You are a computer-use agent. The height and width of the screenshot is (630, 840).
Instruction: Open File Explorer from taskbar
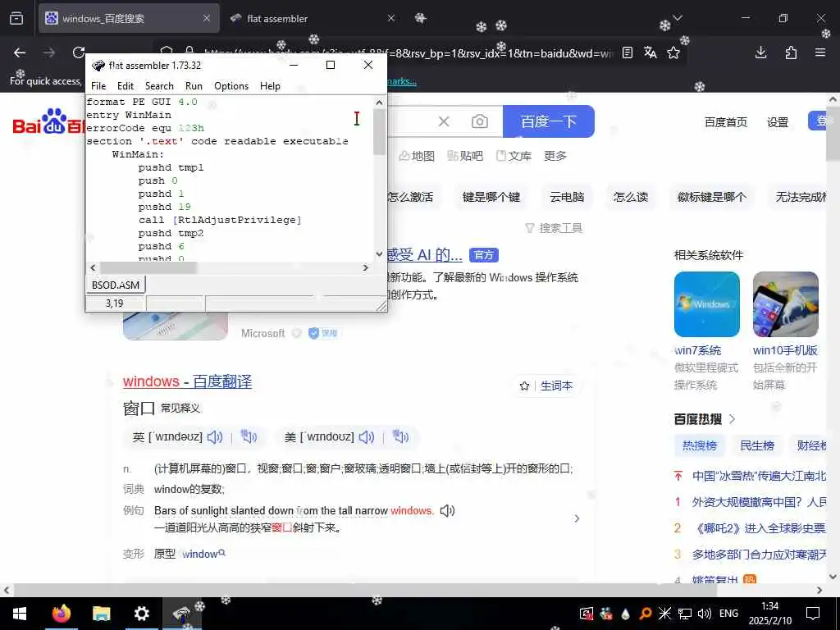(x=101, y=614)
